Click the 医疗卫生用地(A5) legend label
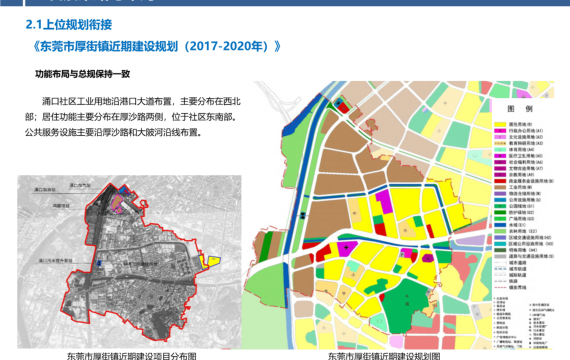This screenshot has height=360, width=570. pos(526,156)
